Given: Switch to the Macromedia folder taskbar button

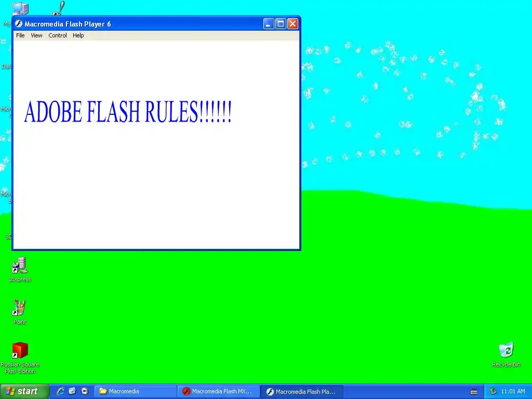Looking at the screenshot, I should pyautogui.click(x=135, y=391).
